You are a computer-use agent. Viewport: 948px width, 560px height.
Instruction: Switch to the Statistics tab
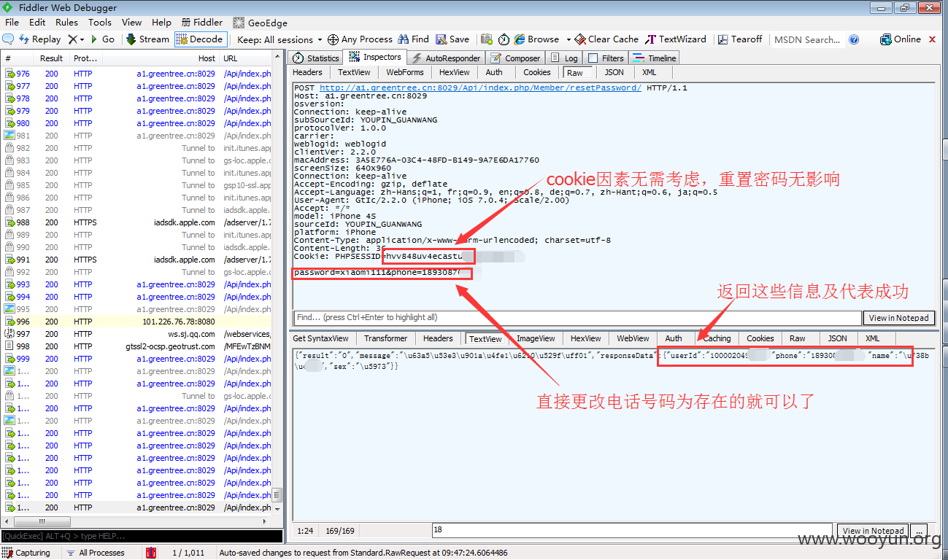tap(316, 58)
